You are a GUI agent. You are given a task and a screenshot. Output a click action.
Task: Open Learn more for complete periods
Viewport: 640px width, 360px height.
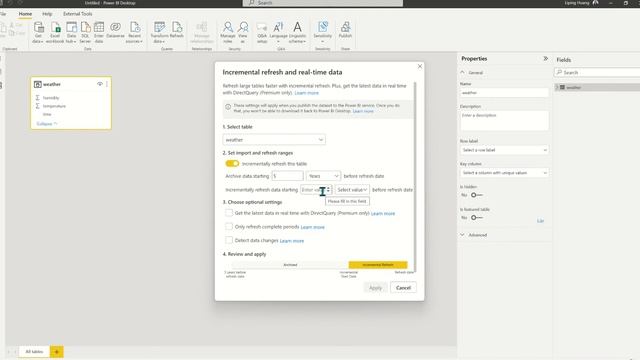click(x=313, y=227)
